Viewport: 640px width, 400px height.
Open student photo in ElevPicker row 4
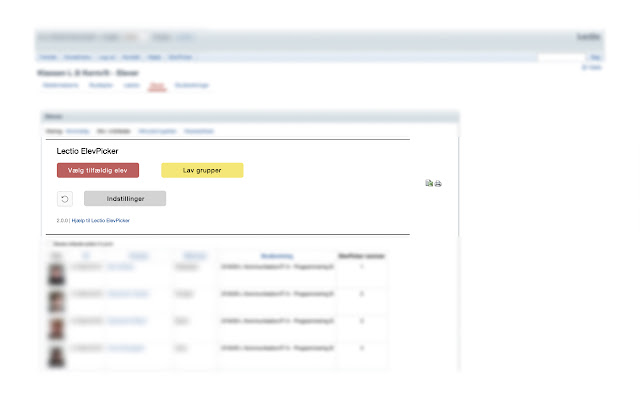pyautogui.click(x=56, y=356)
